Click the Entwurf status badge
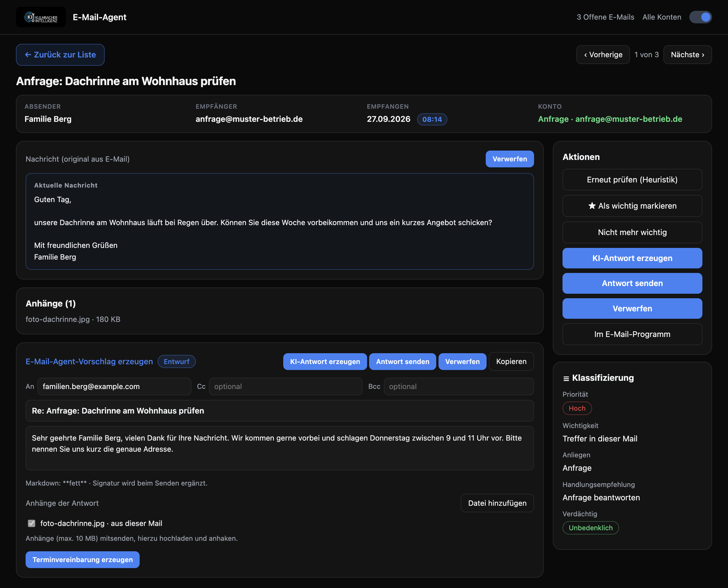Image resolution: width=728 pixels, height=588 pixels. 176,361
